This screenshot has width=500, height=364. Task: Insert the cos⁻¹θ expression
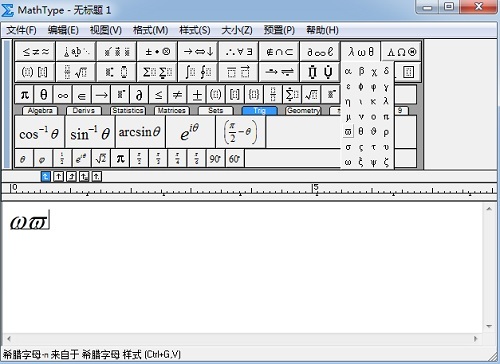click(x=39, y=132)
